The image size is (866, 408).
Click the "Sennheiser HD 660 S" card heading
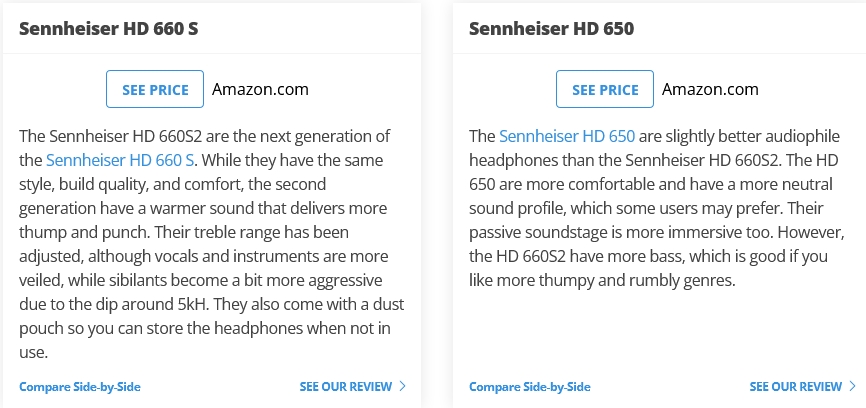[108, 28]
